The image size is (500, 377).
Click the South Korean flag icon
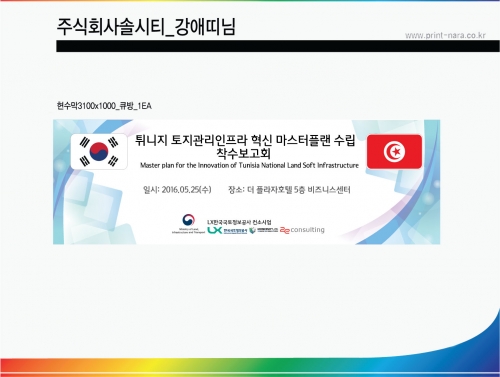[99, 152]
